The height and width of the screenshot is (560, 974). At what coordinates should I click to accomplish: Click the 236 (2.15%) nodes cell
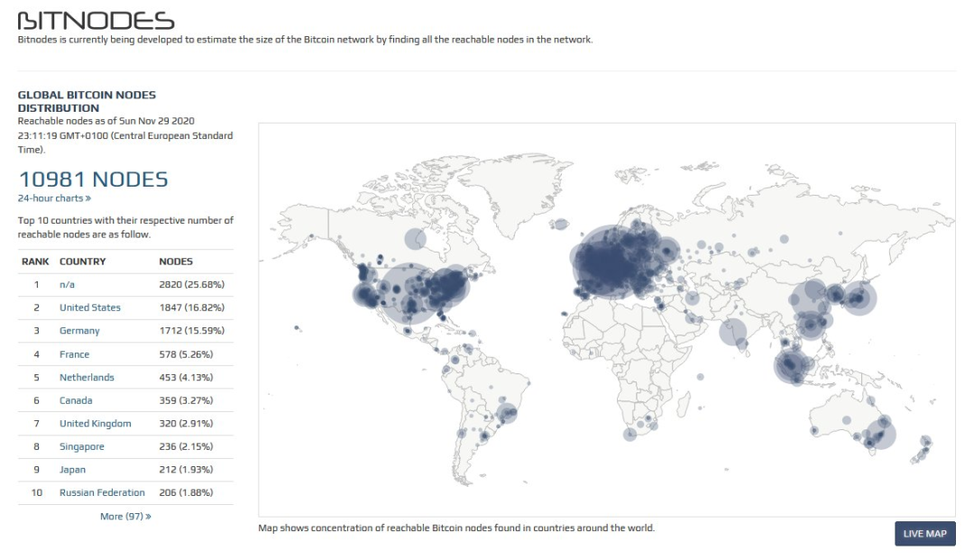click(x=187, y=446)
